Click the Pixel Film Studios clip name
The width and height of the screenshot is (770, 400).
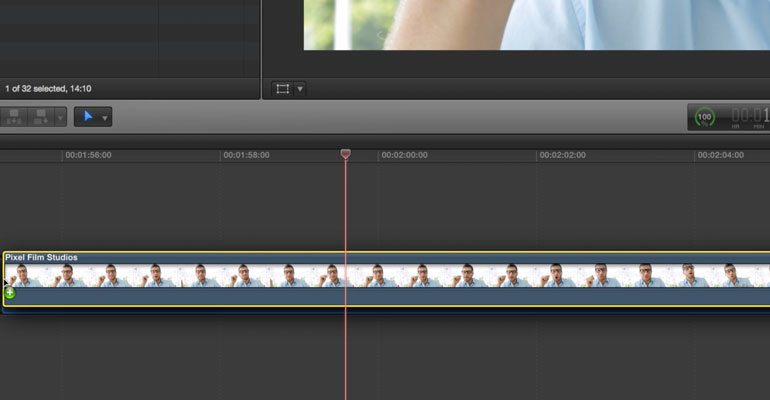point(41,257)
